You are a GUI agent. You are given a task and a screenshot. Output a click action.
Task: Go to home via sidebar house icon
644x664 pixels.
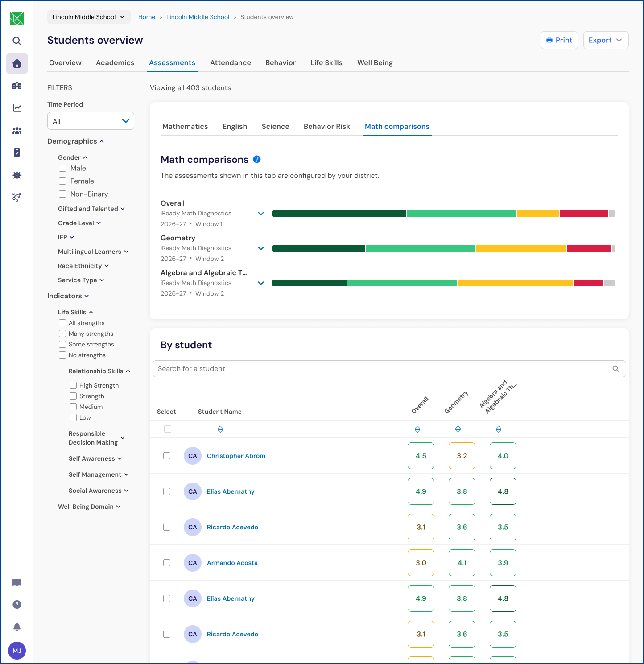[x=17, y=63]
